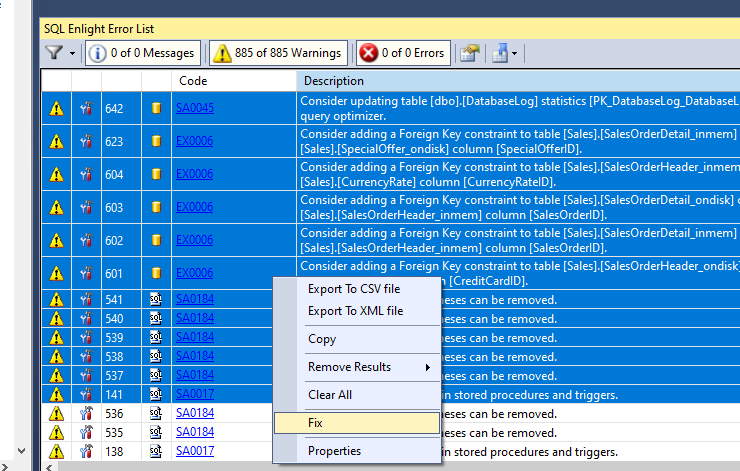The height and width of the screenshot is (471, 740).
Task: Open the SA0184 link in row 537
Action: (195, 375)
